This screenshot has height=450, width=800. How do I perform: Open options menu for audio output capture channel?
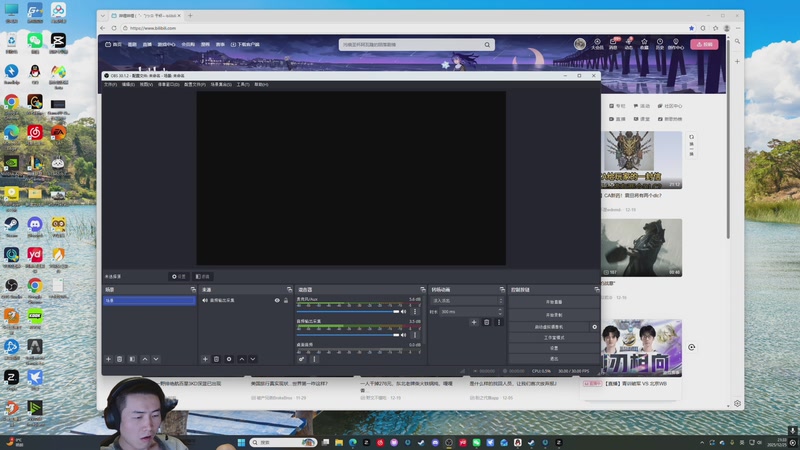415,335
